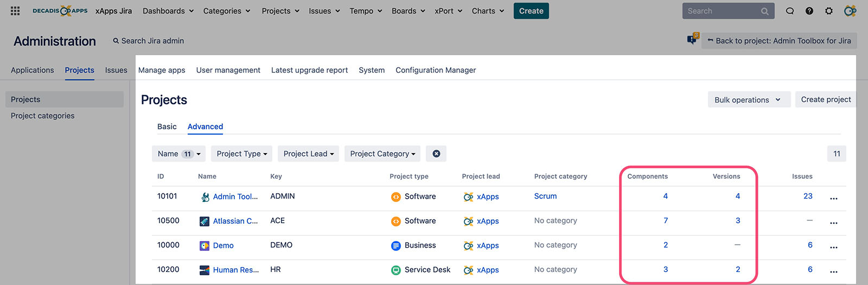The image size is (868, 285).
Task: Open the Bulk operations dropdown
Action: [749, 99]
